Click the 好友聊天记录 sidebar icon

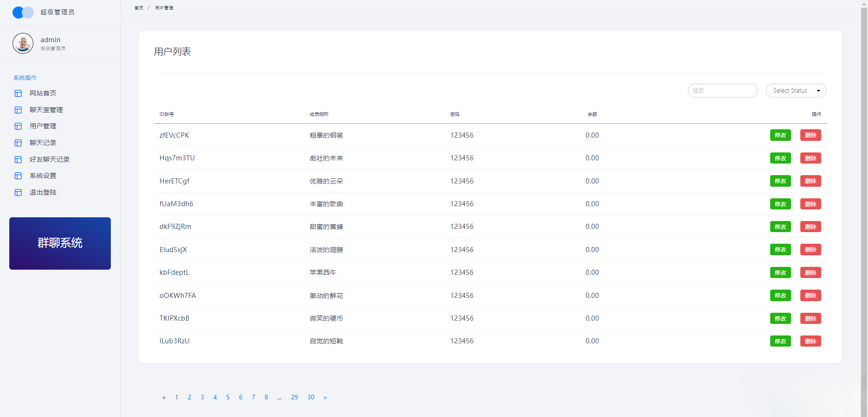tap(18, 159)
